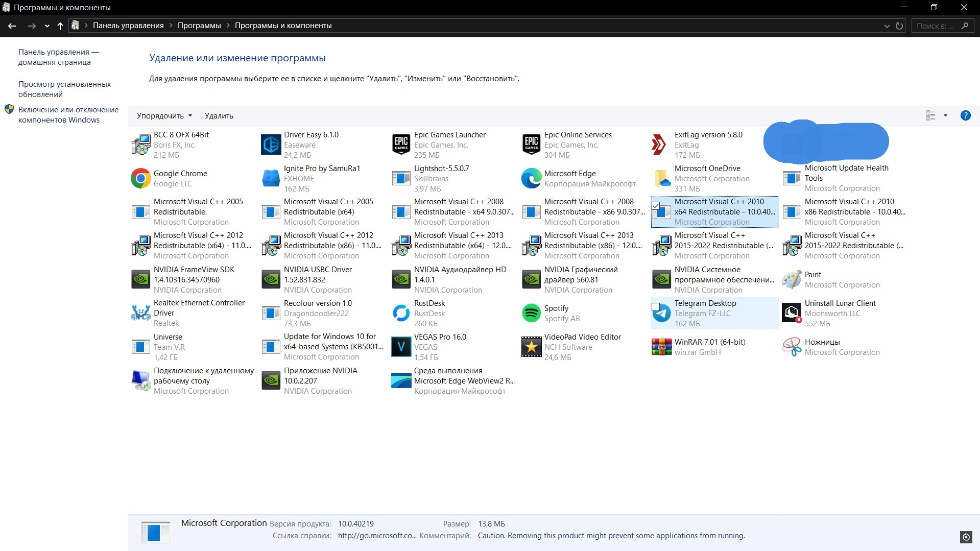Click the search input field
Image resolution: width=980 pixels, height=551 pixels.
pos(936,26)
